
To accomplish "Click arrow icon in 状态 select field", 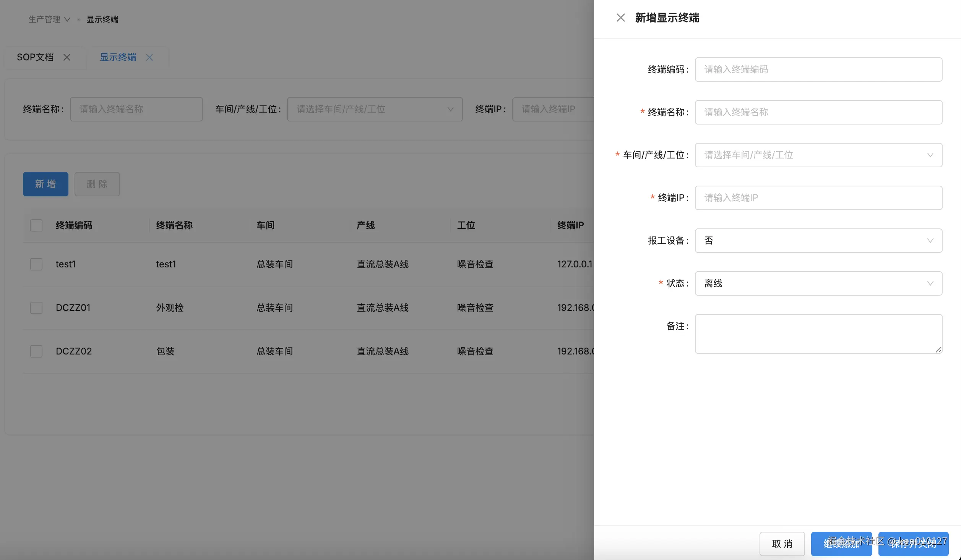I will click(930, 283).
